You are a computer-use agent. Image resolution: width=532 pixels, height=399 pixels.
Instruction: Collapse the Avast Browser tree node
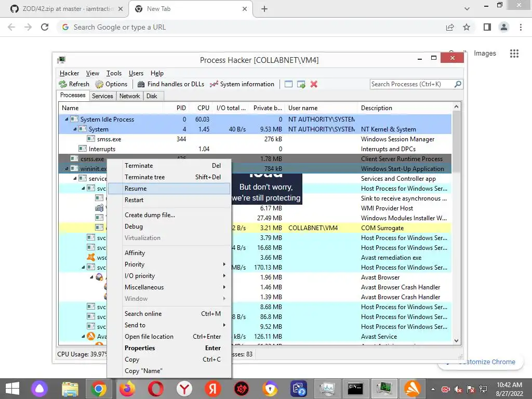91,277
